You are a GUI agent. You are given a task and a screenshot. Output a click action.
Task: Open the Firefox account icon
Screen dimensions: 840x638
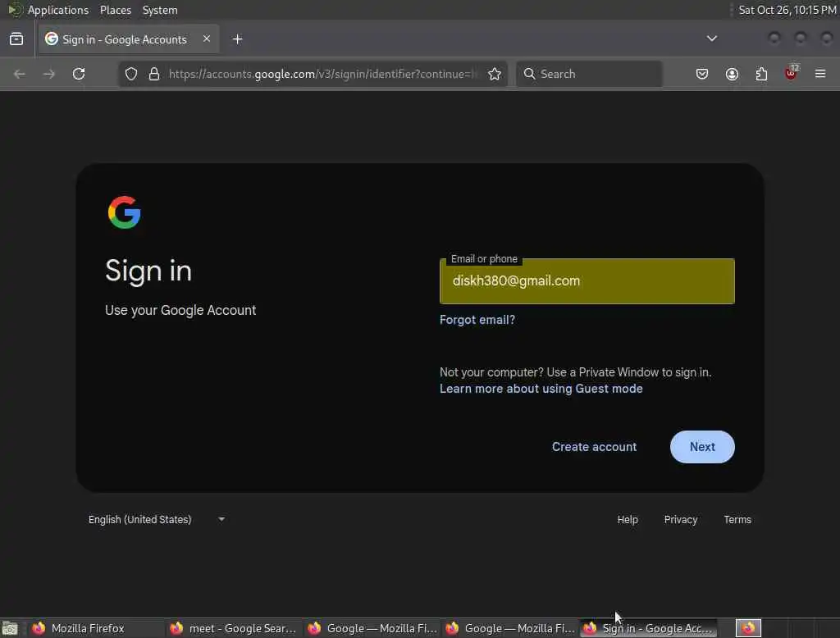click(732, 74)
